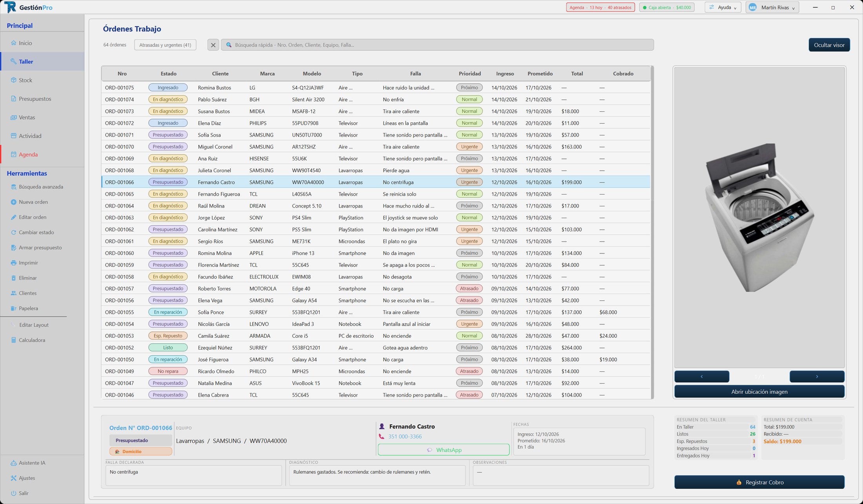
Task: Clear search with the X button
Action: coord(213,45)
